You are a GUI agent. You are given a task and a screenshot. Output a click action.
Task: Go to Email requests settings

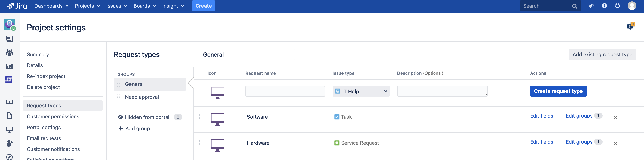pyautogui.click(x=44, y=138)
